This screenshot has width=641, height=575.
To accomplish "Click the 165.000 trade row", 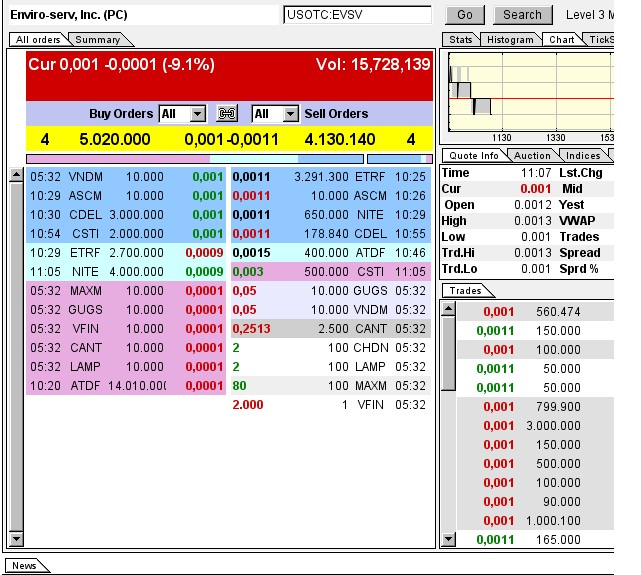I will tap(535, 540).
